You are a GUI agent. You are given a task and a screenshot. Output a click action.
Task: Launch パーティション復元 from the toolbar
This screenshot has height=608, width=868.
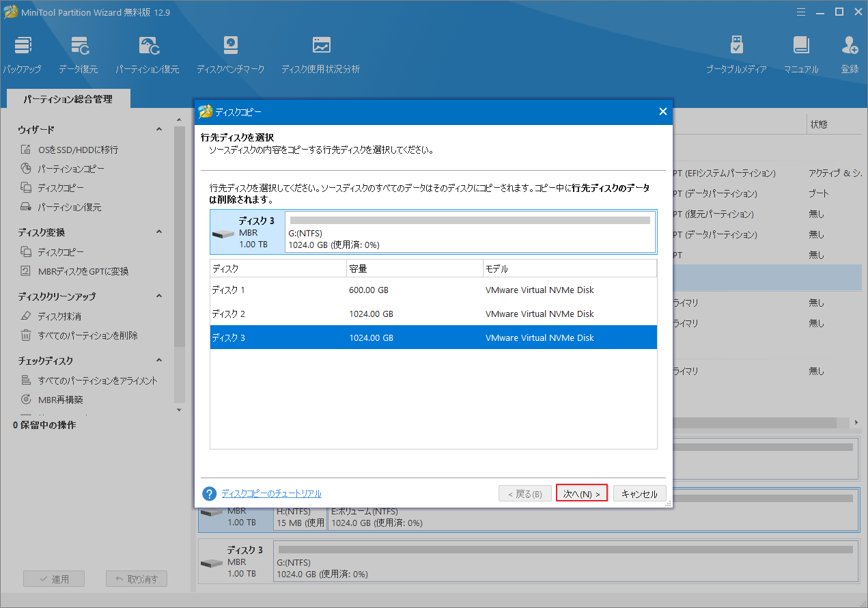pyautogui.click(x=148, y=55)
